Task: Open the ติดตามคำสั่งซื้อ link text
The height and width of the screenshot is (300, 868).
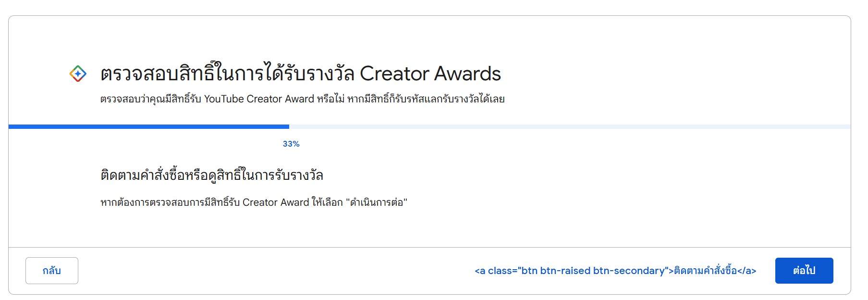Action: coord(705,271)
